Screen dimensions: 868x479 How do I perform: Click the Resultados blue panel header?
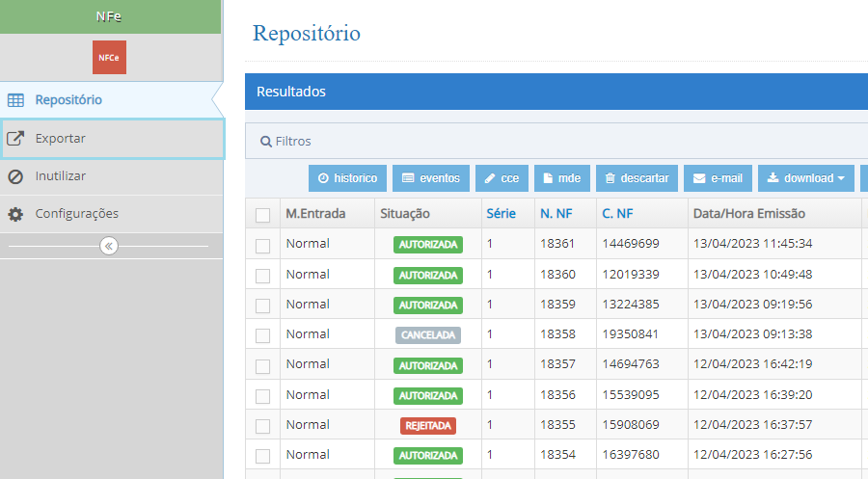click(556, 92)
